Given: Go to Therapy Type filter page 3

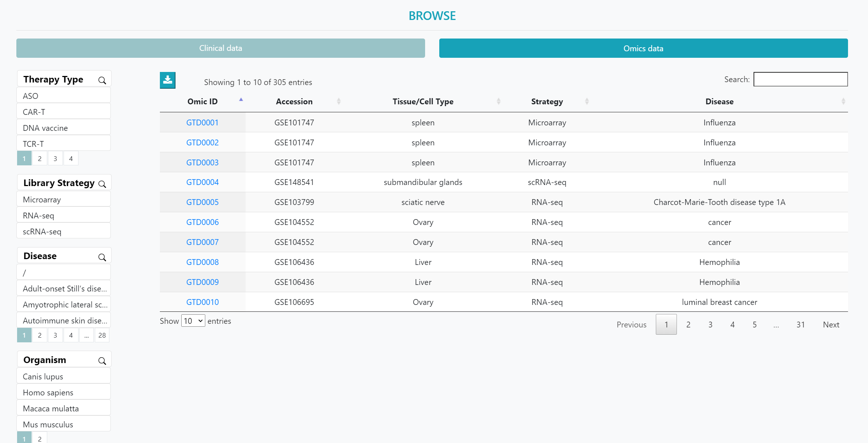Looking at the screenshot, I should [55, 158].
